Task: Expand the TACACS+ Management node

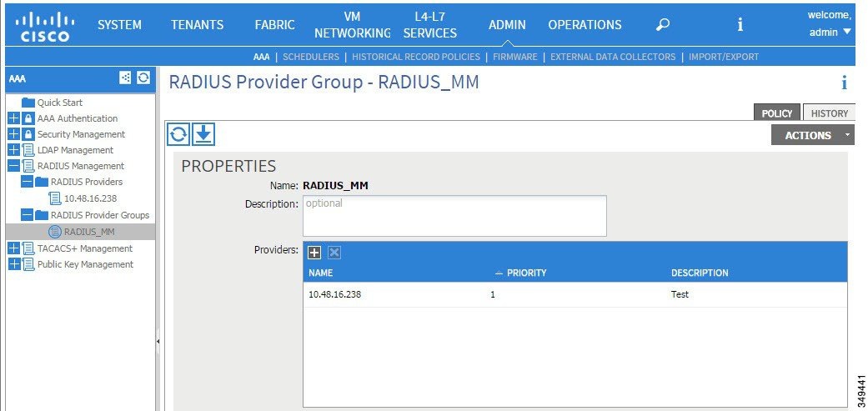Action: [14, 248]
